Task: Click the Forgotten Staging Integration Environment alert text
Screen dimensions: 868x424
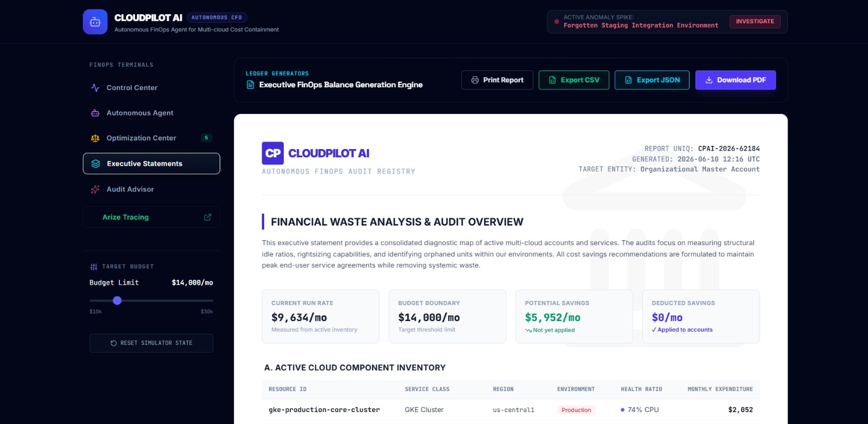Action: pos(641,25)
